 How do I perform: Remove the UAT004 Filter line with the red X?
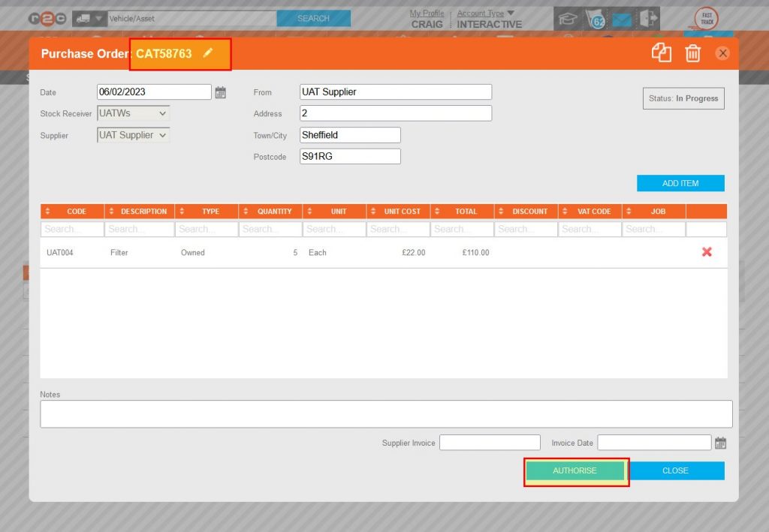pos(707,253)
